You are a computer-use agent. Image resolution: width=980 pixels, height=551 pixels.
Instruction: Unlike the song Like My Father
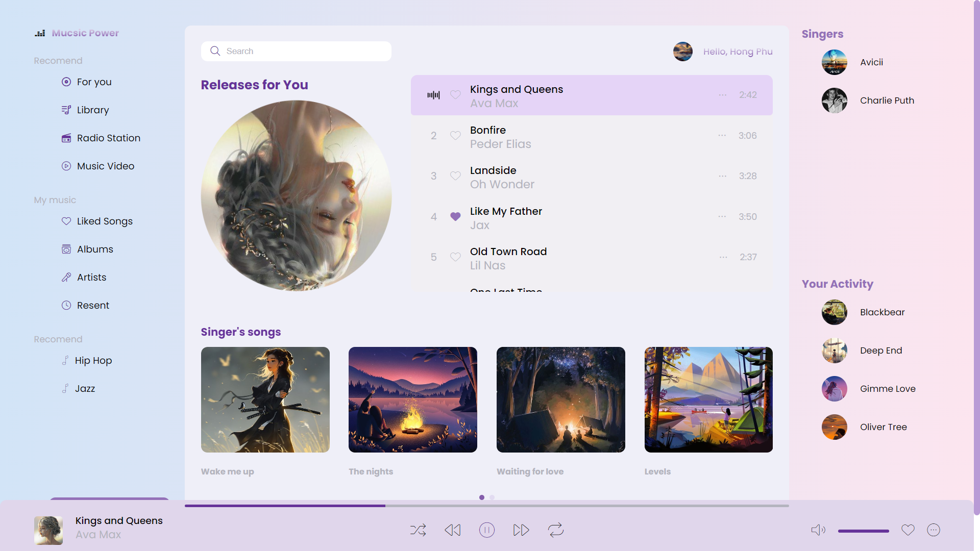point(455,216)
